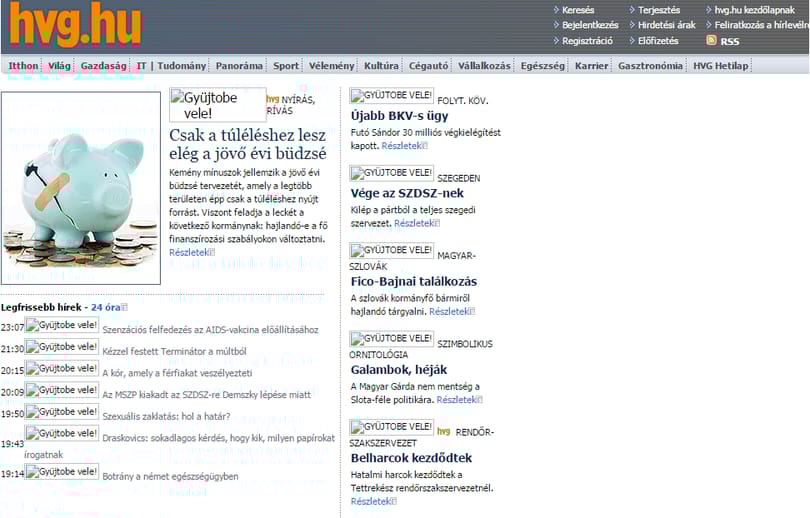Viewport: 810px width, 518px height.
Task: Open Cégautó section
Action: coord(429,66)
